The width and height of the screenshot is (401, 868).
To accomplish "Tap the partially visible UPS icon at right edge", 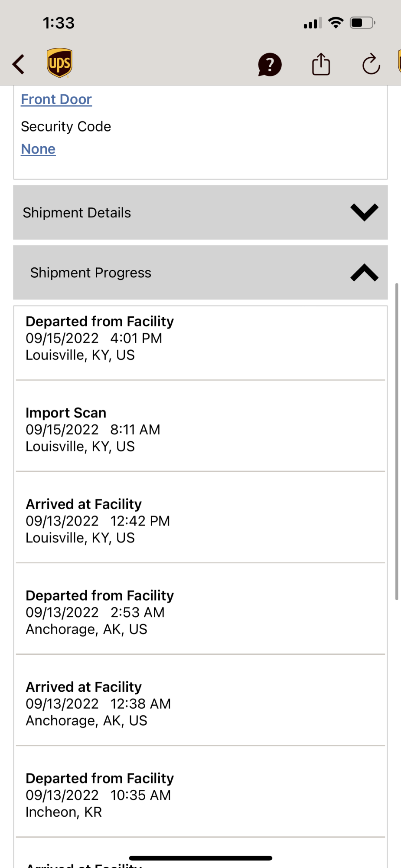I will pos(399,62).
